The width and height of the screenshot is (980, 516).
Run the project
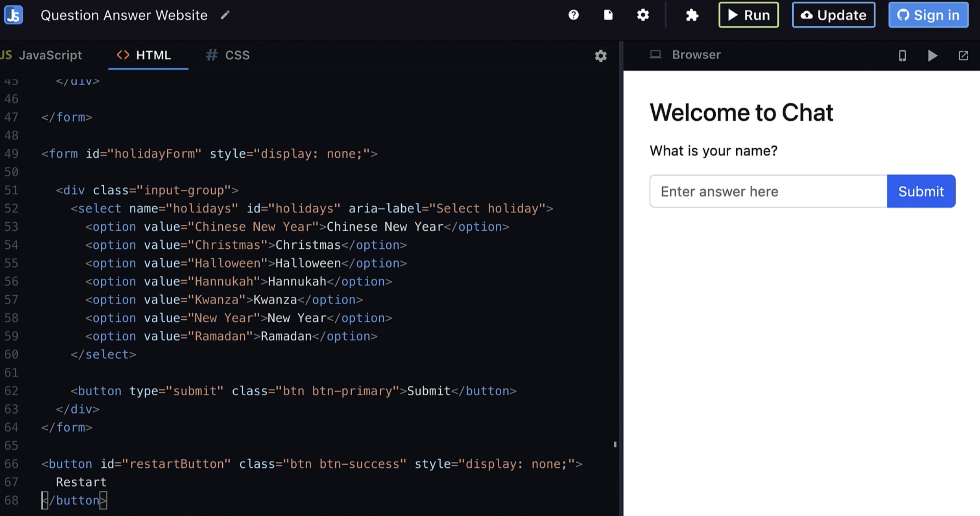[x=748, y=15]
